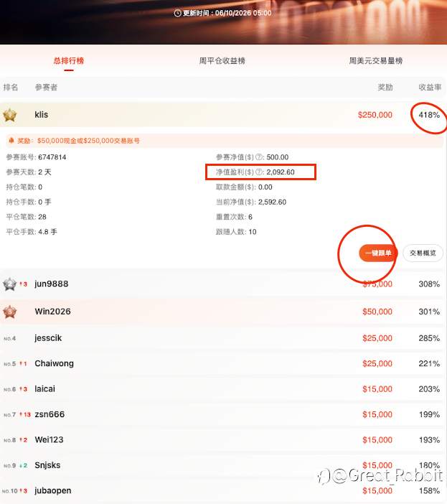The image size is (447, 504).
Task: Expand the jun9888 row
Action: [223, 284]
